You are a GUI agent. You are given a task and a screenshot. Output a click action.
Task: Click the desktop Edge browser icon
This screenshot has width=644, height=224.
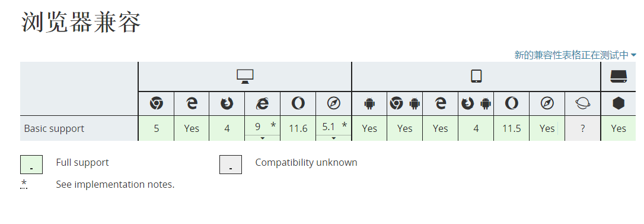click(192, 103)
